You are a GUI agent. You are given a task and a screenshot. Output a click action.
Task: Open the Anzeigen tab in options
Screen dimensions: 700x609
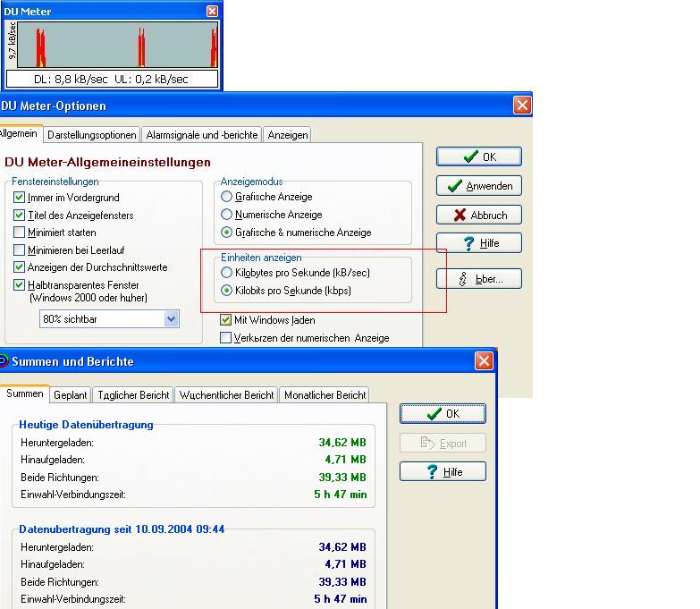tap(288, 135)
